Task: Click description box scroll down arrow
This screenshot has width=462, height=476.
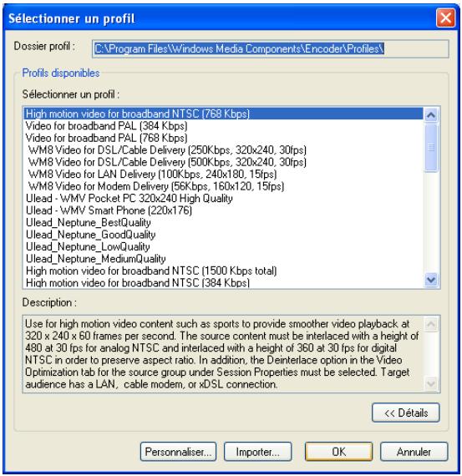Action: (x=431, y=384)
